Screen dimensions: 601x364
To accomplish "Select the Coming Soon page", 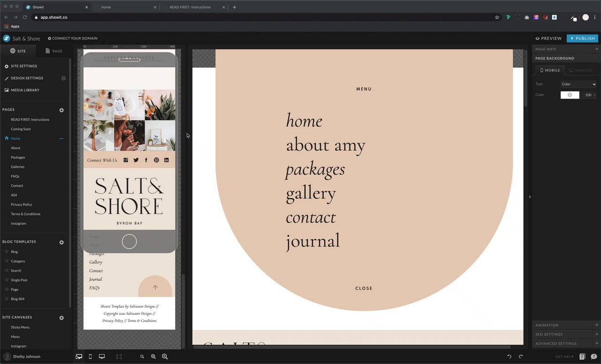I will (21, 129).
